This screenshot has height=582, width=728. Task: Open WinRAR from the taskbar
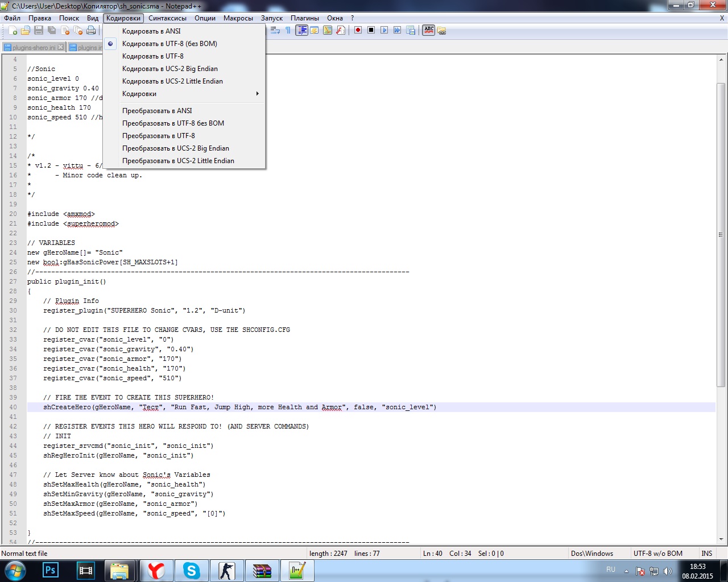262,571
